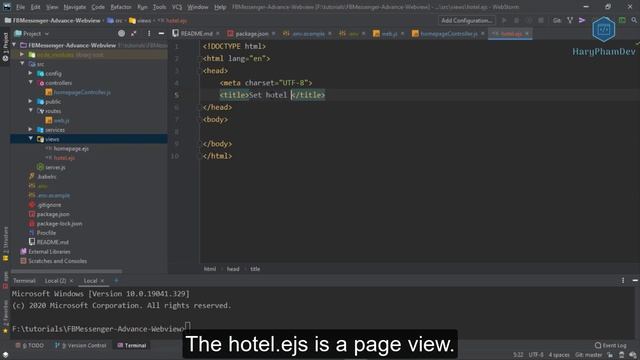This screenshot has height=360, width=640.
Task: Expand the config folder
Action: click(x=30, y=73)
